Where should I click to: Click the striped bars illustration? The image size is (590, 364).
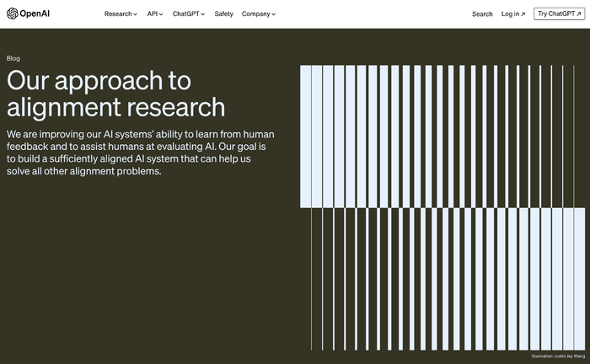pyautogui.click(x=444, y=206)
